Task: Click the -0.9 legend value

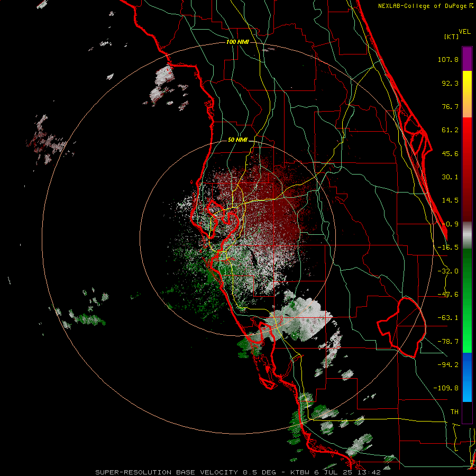Action: [450, 224]
